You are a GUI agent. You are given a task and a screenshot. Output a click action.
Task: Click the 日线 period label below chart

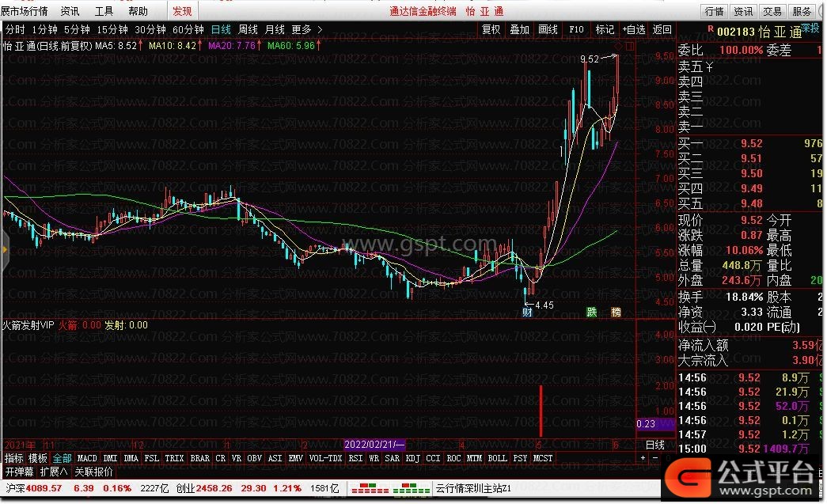(x=655, y=445)
